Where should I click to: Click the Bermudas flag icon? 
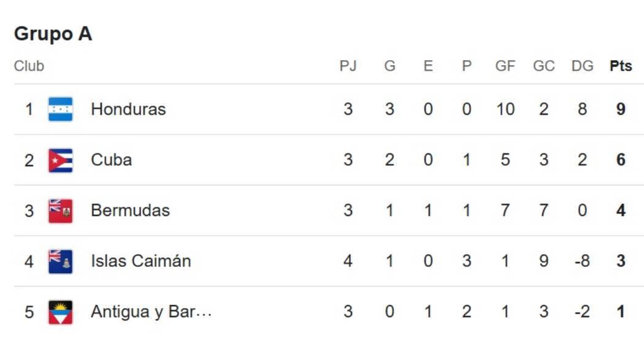tap(61, 210)
